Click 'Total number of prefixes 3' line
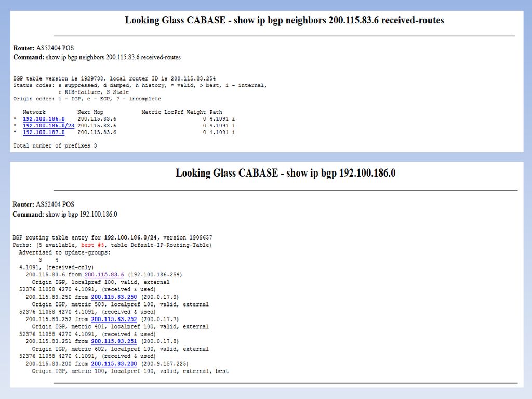Screen dimensions: 532x399 pyautogui.click(x=55, y=145)
